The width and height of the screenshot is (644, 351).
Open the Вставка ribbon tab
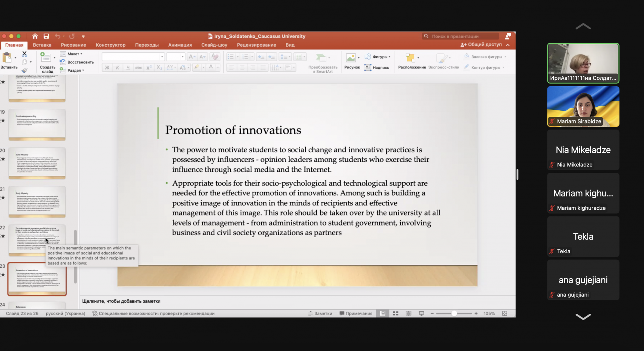click(x=42, y=45)
